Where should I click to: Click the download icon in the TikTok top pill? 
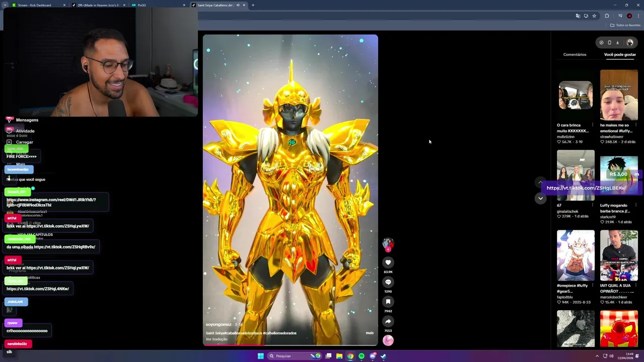(x=617, y=43)
